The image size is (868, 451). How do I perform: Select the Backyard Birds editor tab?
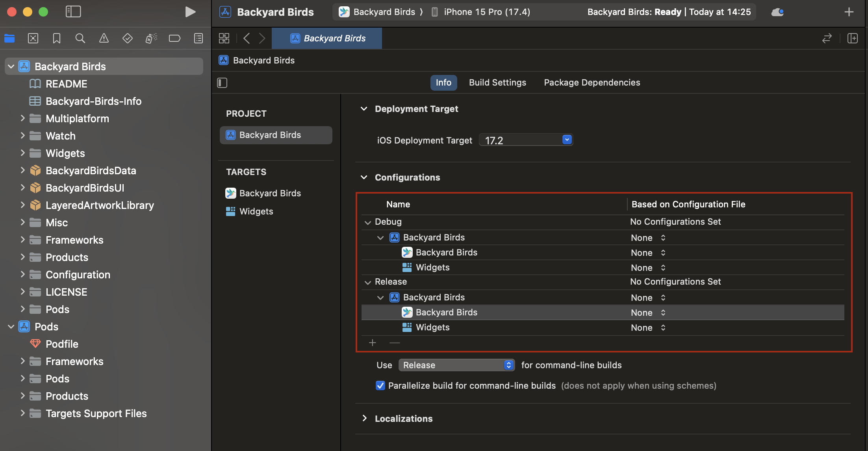click(x=327, y=38)
